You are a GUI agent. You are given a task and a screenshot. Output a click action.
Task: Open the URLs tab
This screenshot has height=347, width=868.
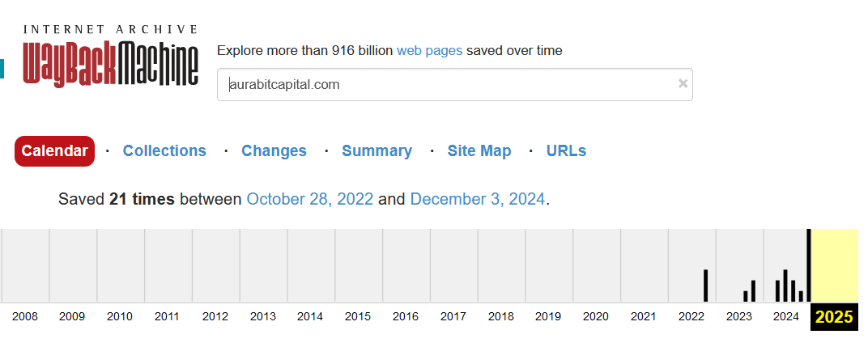566,151
